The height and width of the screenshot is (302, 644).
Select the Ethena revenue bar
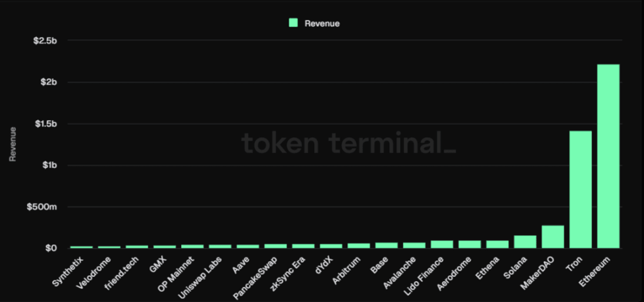tap(497, 244)
